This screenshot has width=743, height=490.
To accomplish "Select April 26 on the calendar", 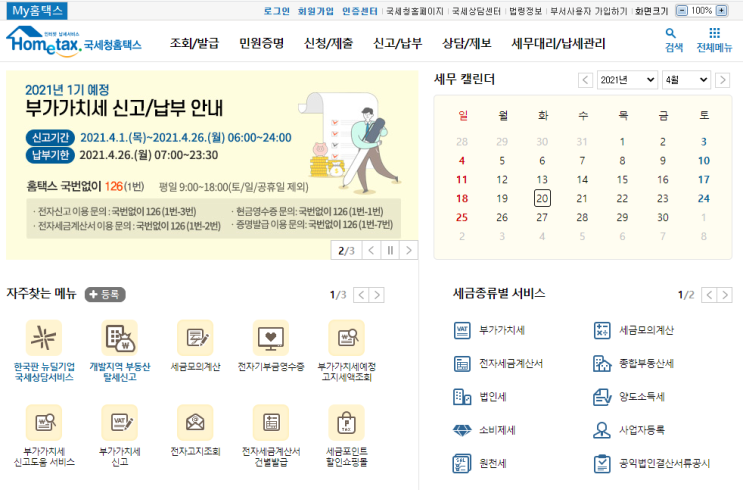I will click(502, 217).
